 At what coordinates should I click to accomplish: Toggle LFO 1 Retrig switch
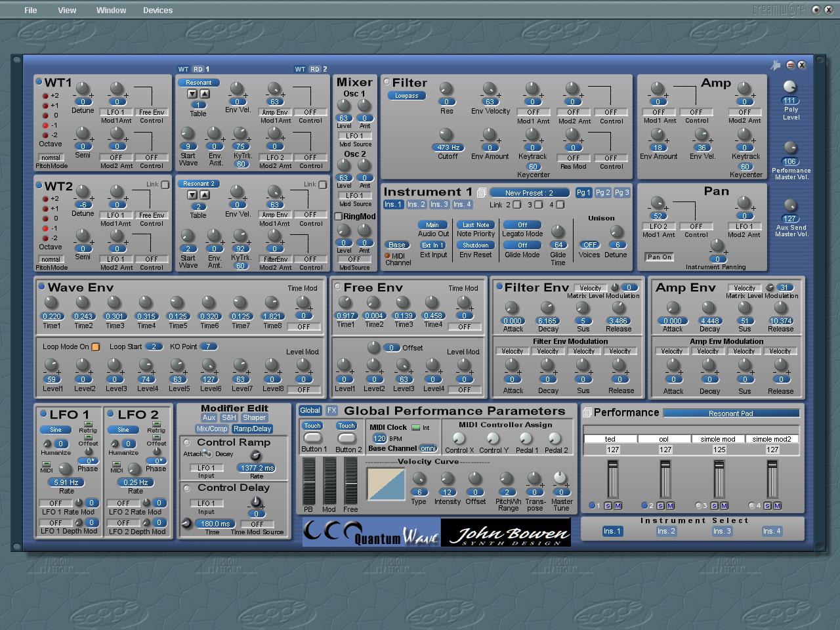pos(88,425)
